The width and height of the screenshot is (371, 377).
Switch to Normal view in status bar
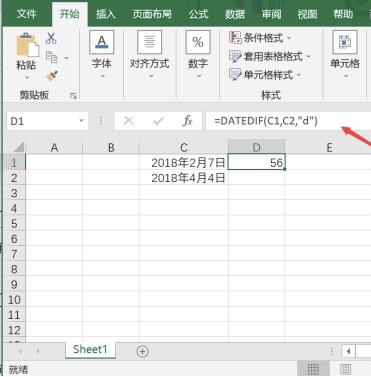pos(313,369)
